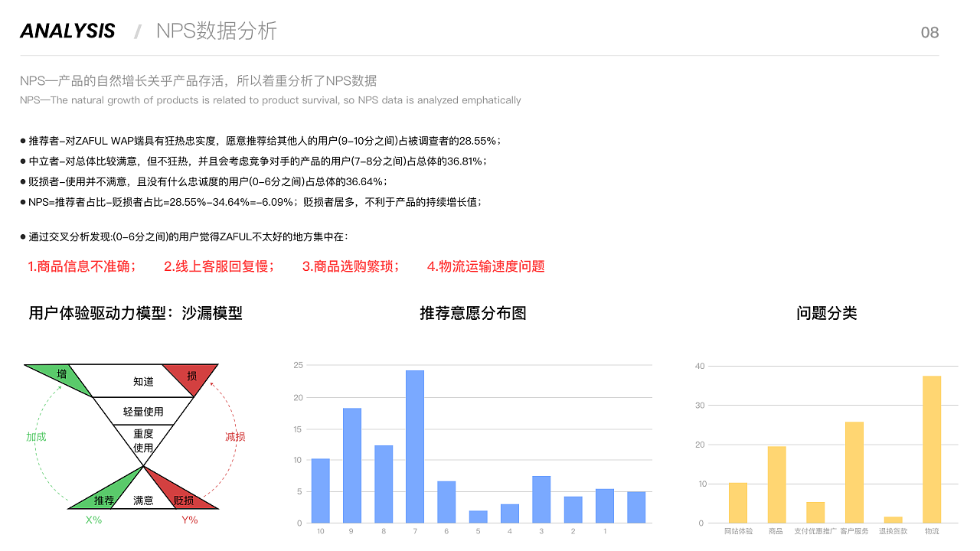The image size is (980, 551).
Task: Select the red text 1.商品信息不准确
Action: (x=82, y=266)
